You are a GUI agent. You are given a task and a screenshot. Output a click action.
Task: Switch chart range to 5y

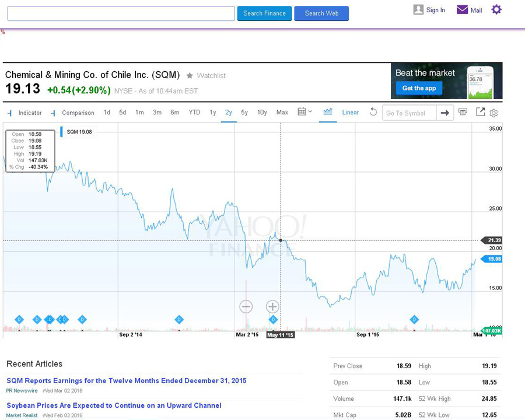click(x=244, y=113)
